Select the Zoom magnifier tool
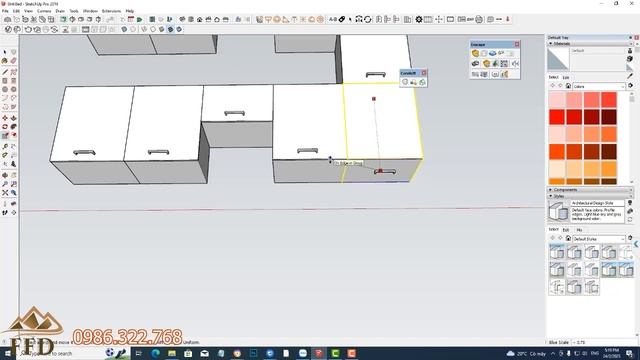 5,184
